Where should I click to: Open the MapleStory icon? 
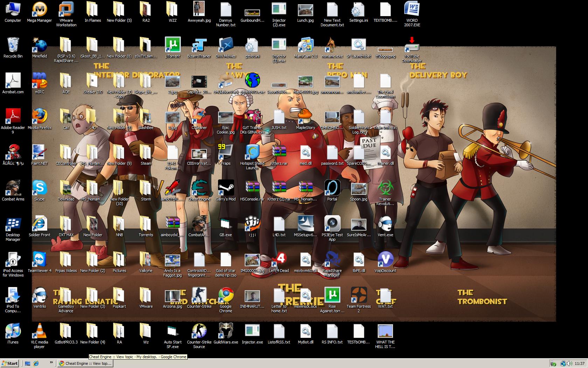point(306,120)
